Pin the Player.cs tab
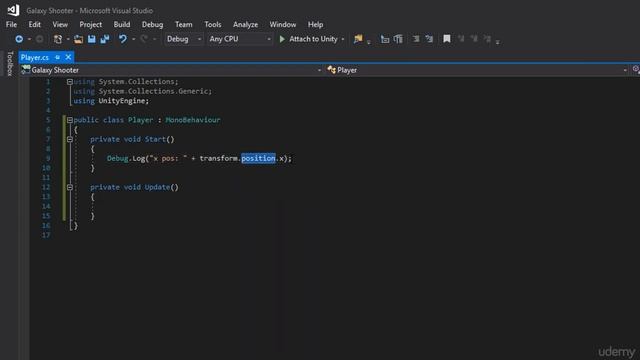The image size is (640, 360). [58, 57]
